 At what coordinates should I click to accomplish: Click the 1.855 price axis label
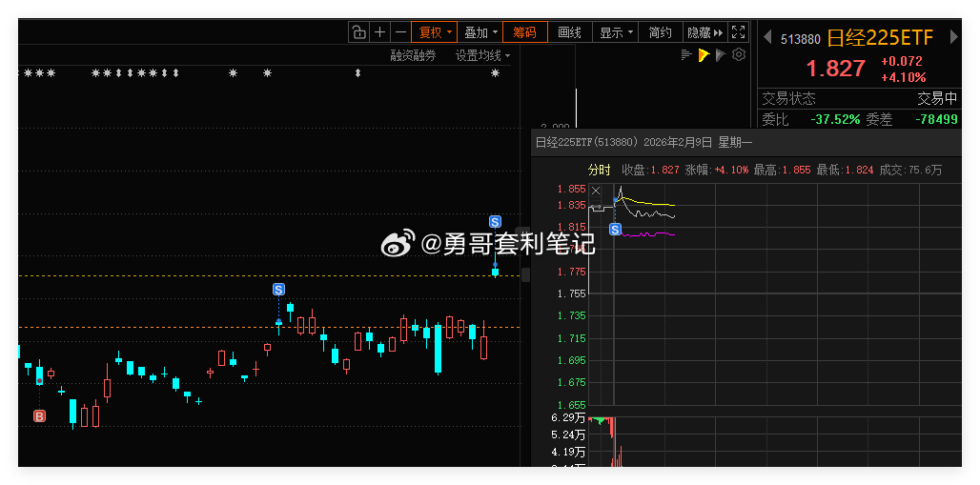(573, 189)
